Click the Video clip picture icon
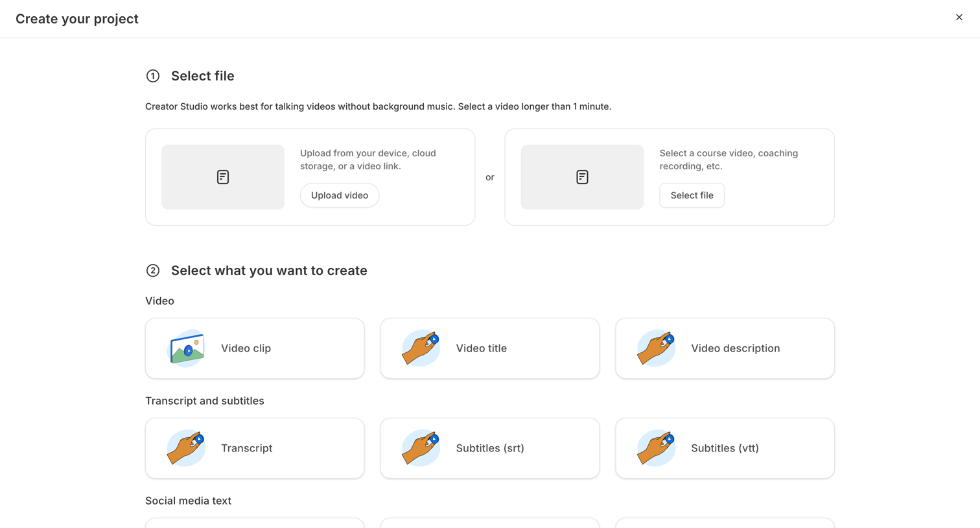Screen dimensions: 980x528 [x=187, y=348]
